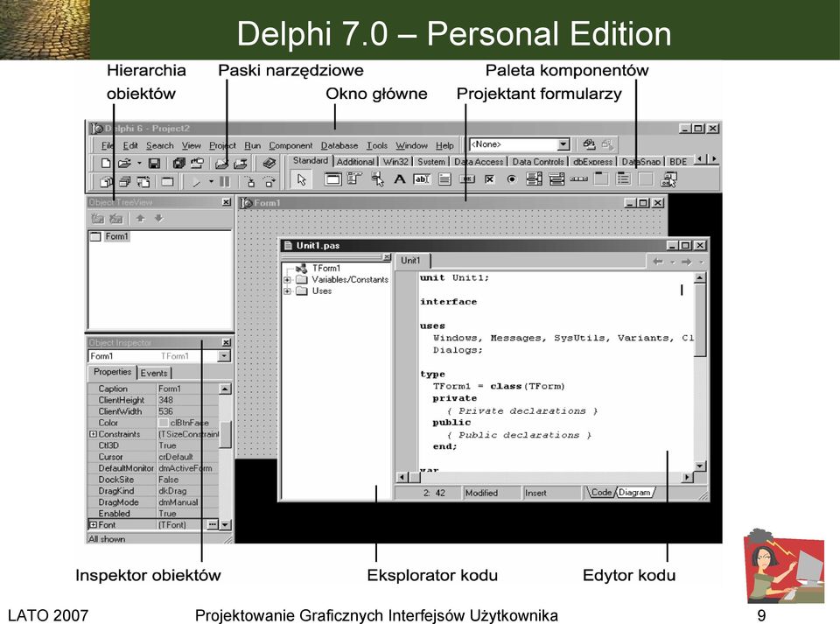The image size is (840, 624).
Task: Click Save current desktop icon beside <None>
Action: [589, 144]
